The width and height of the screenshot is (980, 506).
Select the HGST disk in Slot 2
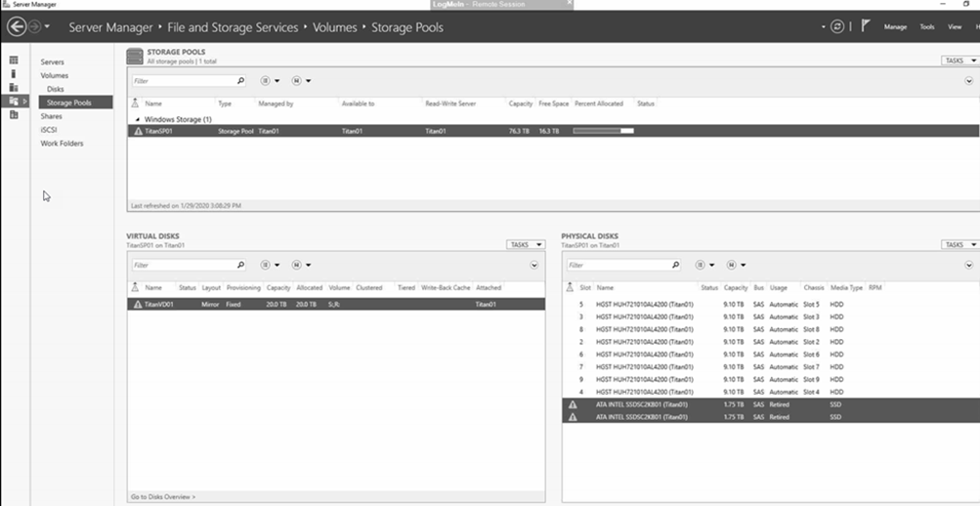[771, 342]
